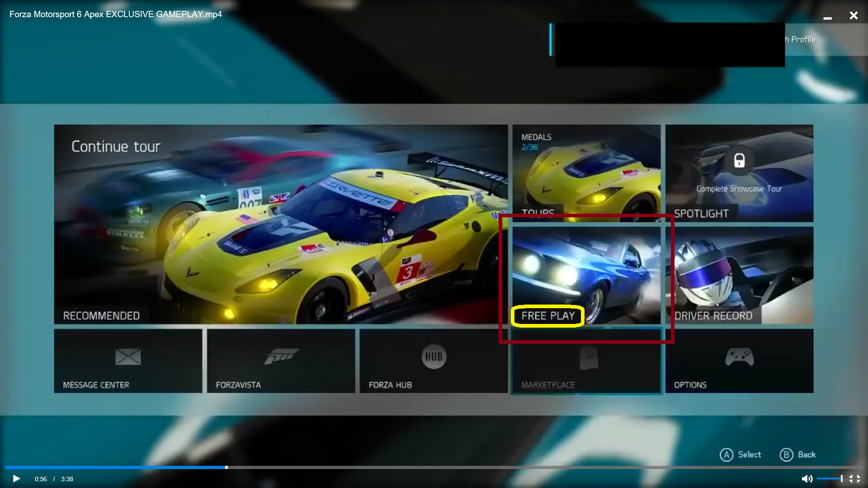Click the B Back button prompt
Screen dimensions: 868x488
pos(798,455)
